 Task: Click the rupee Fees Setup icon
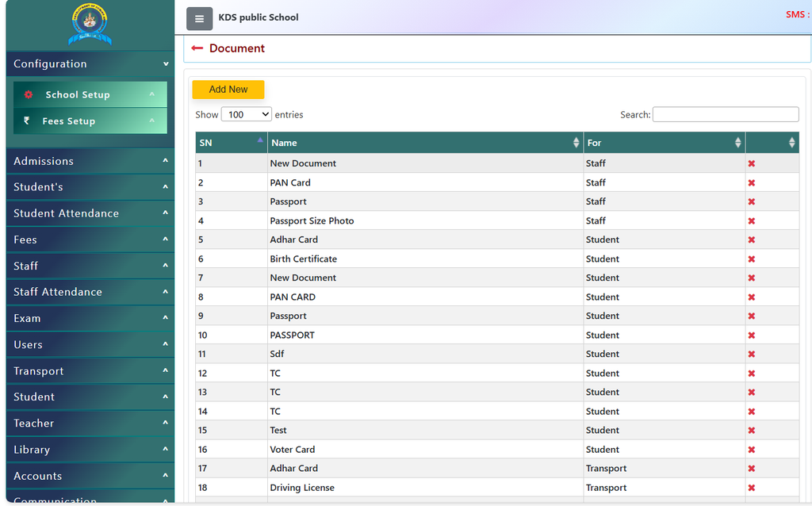pos(26,121)
